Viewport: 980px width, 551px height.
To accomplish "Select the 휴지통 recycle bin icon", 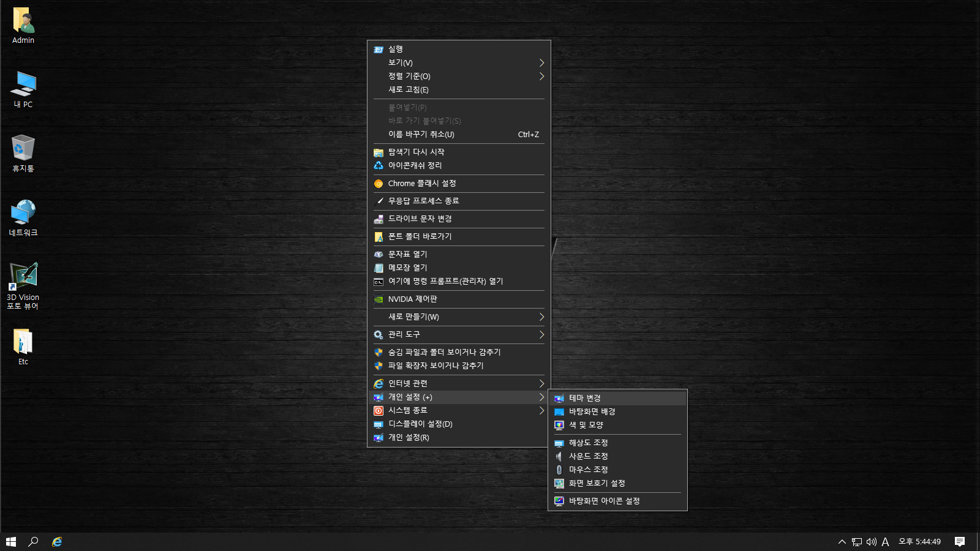I will [x=23, y=154].
